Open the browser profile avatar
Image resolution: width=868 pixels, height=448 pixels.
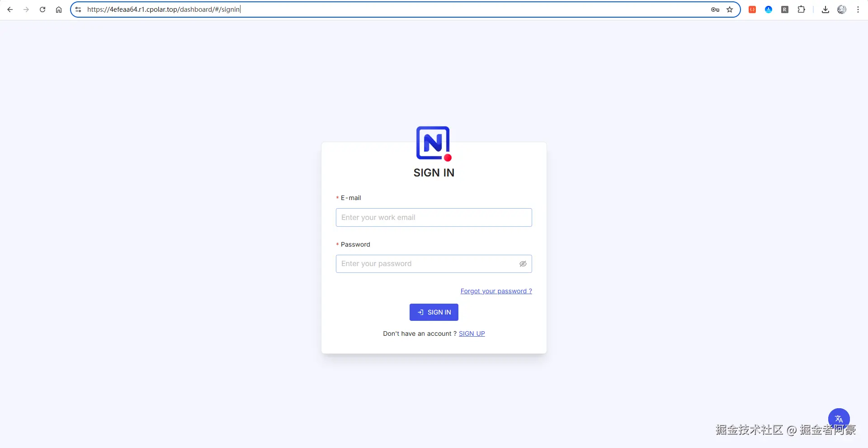842,10
